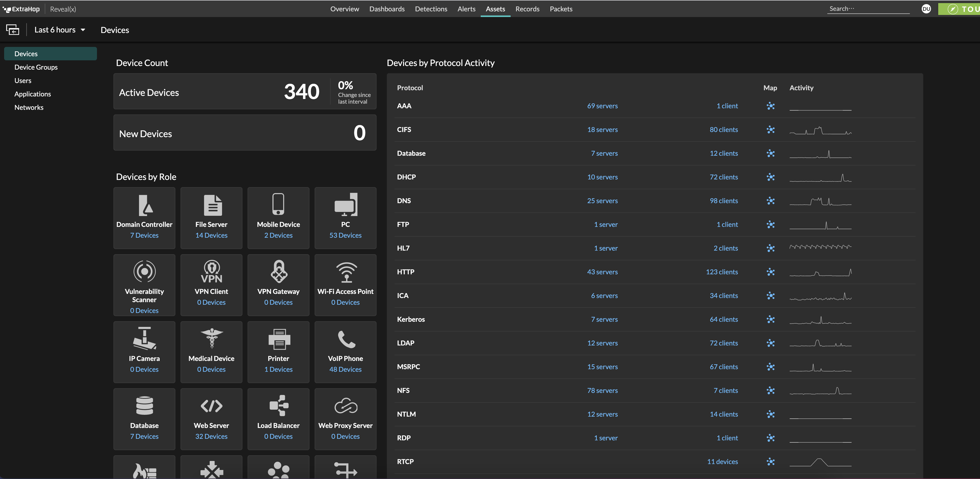Go to the Overview tab
This screenshot has height=479, width=980.
344,9
